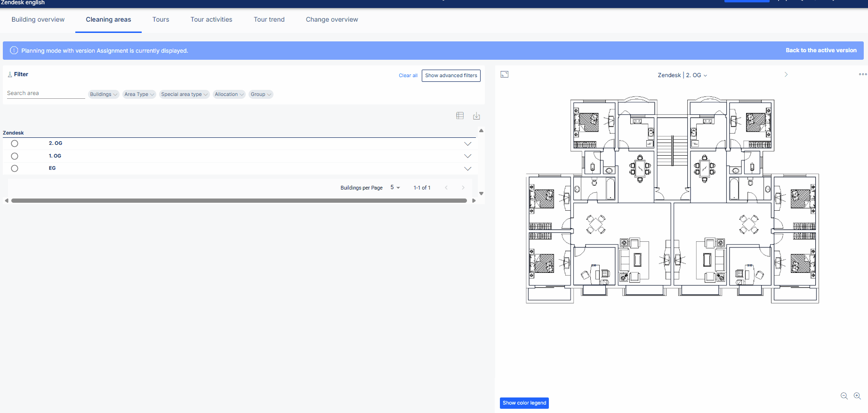The image size is (868, 413).
Task: Expand the 1. OG row
Action: (x=467, y=156)
